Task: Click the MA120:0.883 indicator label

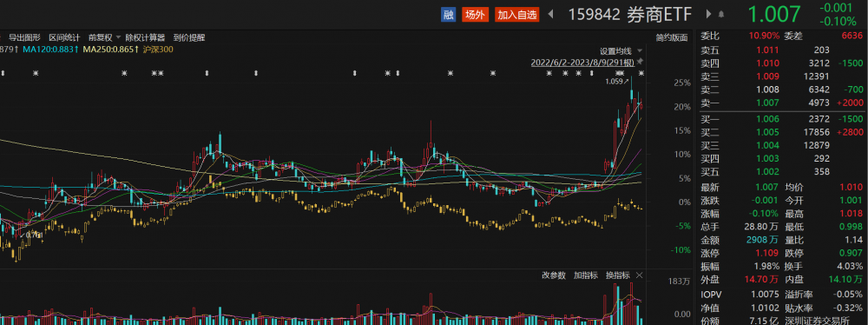Action: pyautogui.click(x=50, y=50)
